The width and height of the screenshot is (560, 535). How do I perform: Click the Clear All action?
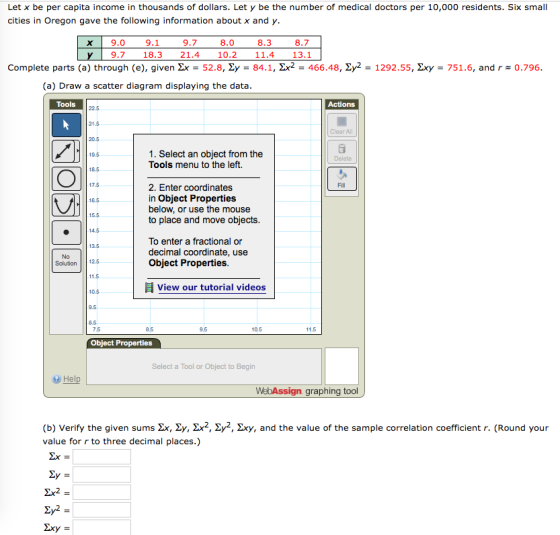click(x=342, y=125)
